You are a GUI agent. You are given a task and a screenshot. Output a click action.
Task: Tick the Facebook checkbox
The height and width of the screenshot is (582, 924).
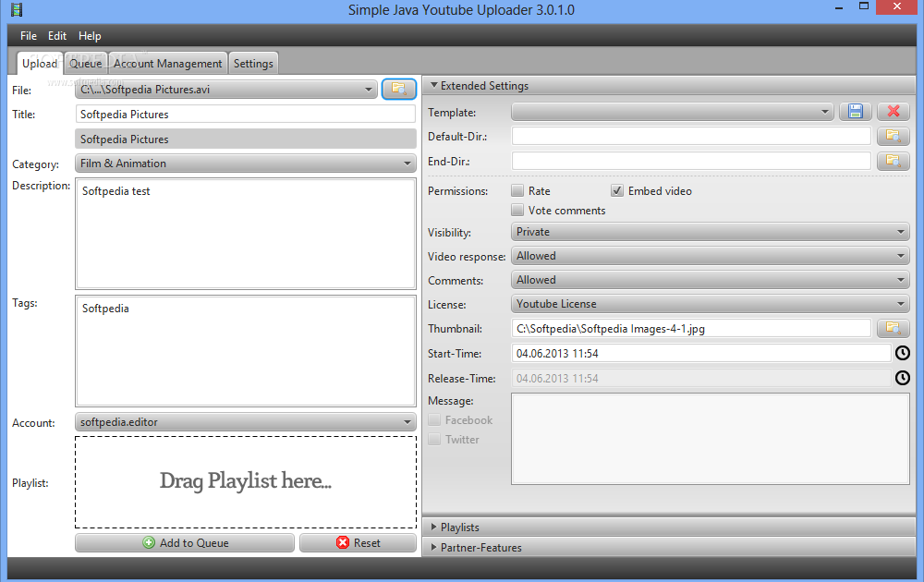[434, 419]
